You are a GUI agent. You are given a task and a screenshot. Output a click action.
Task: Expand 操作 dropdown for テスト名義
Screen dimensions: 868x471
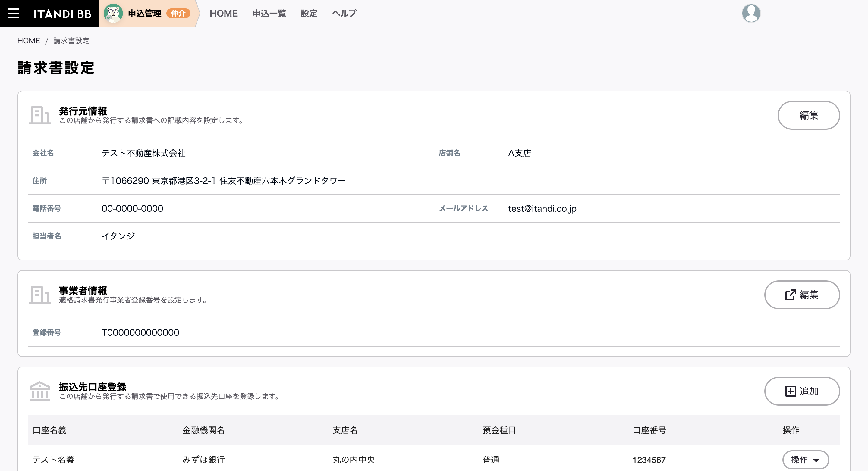805,460
